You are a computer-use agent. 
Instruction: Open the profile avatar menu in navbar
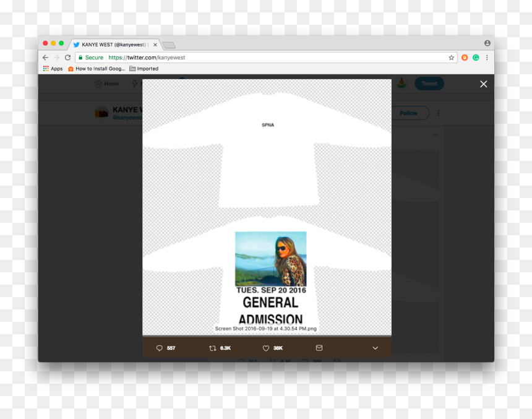(402, 83)
